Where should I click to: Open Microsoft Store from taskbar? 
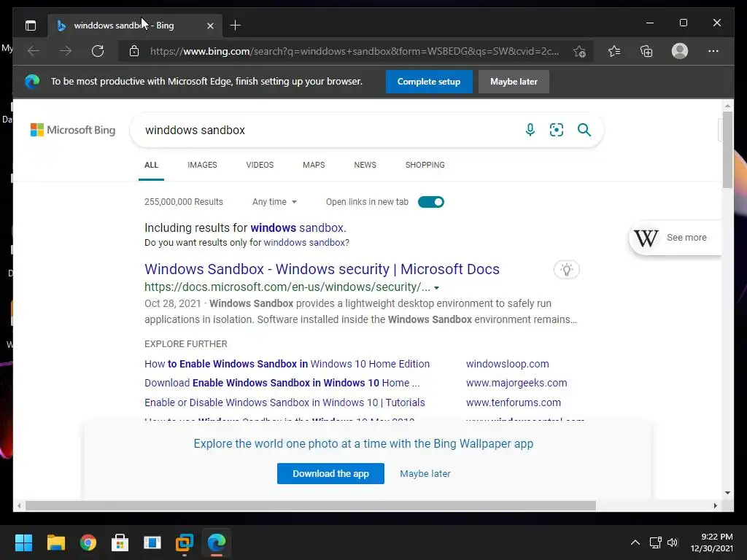click(x=120, y=542)
